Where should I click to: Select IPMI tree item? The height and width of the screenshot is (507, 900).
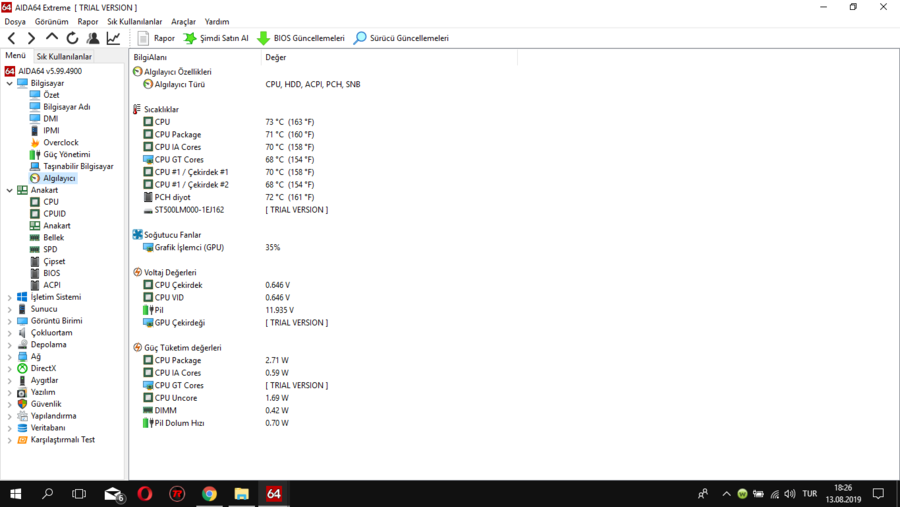(x=45, y=130)
